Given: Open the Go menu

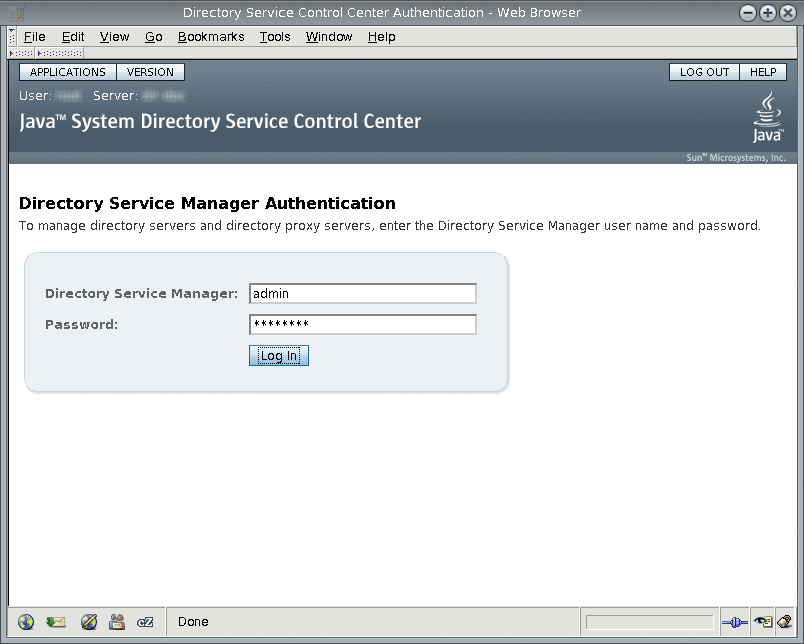Looking at the screenshot, I should coord(153,37).
